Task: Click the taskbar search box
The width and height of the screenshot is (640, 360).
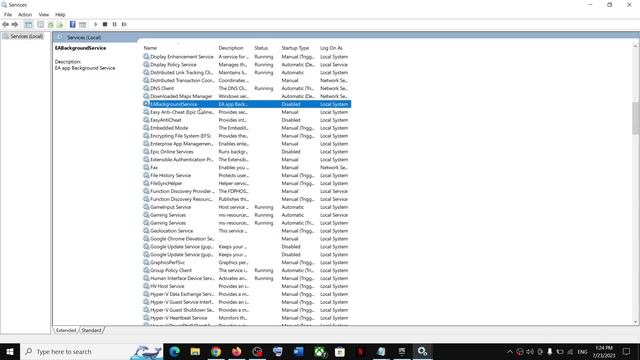Action: pyautogui.click(x=91, y=351)
